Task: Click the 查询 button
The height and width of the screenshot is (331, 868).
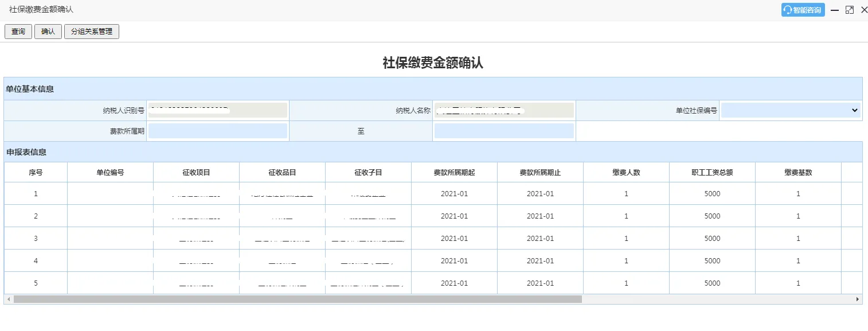Action: (18, 32)
